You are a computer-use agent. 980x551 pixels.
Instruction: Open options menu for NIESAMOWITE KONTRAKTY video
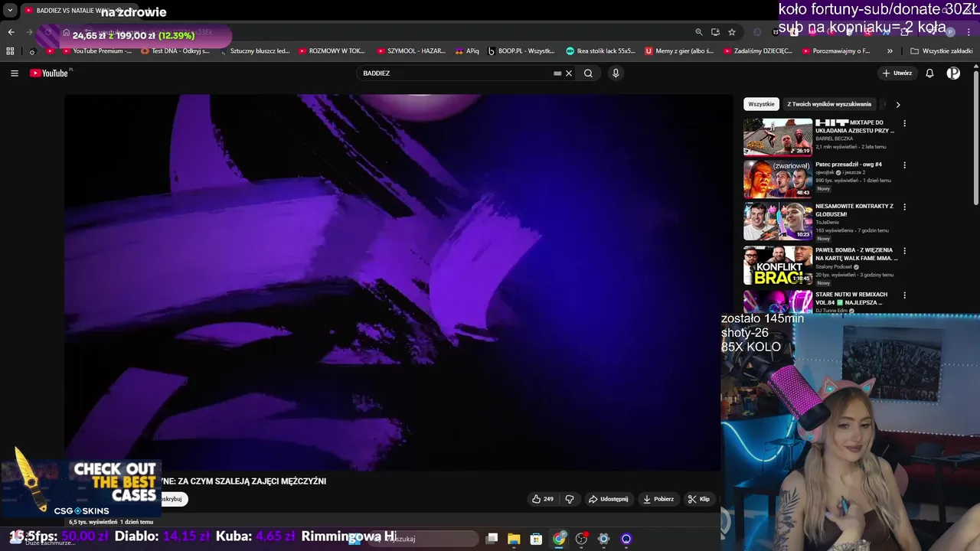click(905, 207)
